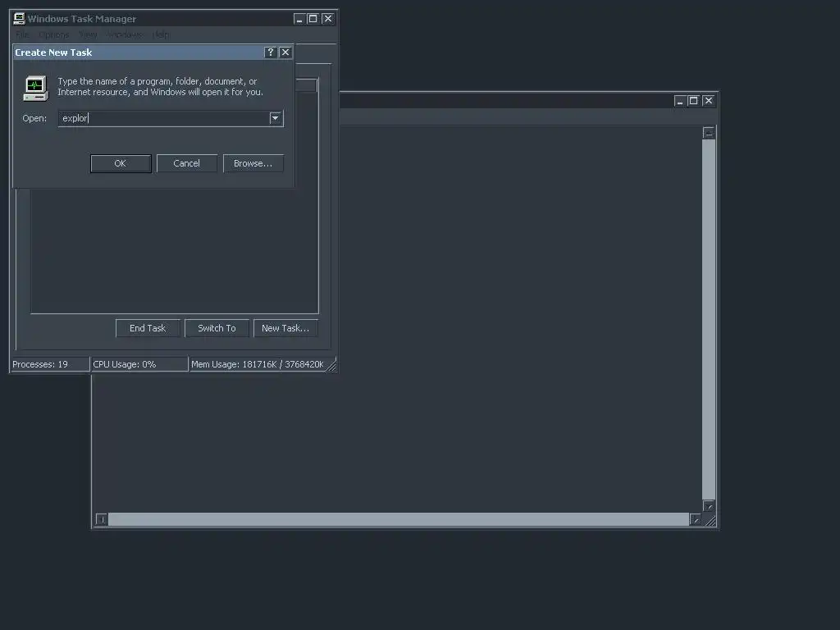840x630 pixels.
Task: Click the Switch To button
Action: click(x=217, y=328)
